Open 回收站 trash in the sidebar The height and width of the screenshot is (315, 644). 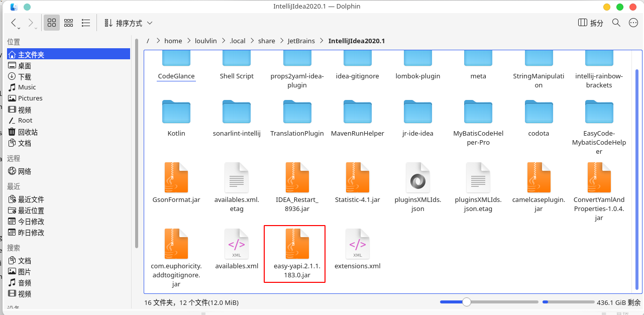click(x=68, y=132)
